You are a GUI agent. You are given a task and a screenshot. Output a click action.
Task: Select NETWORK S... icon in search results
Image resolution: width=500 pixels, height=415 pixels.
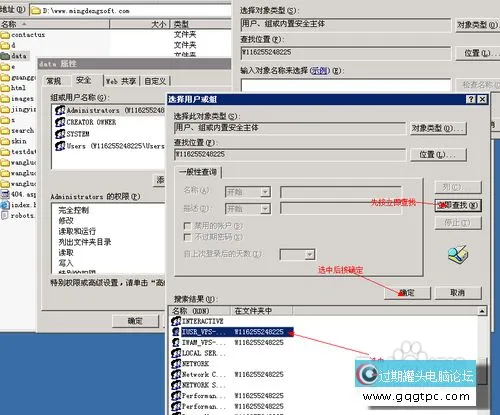pyautogui.click(x=176, y=385)
